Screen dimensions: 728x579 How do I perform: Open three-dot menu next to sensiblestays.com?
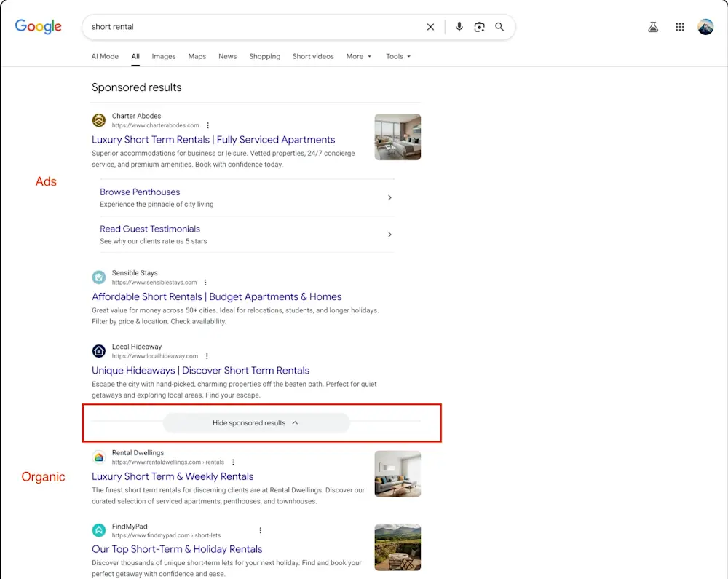(x=205, y=283)
